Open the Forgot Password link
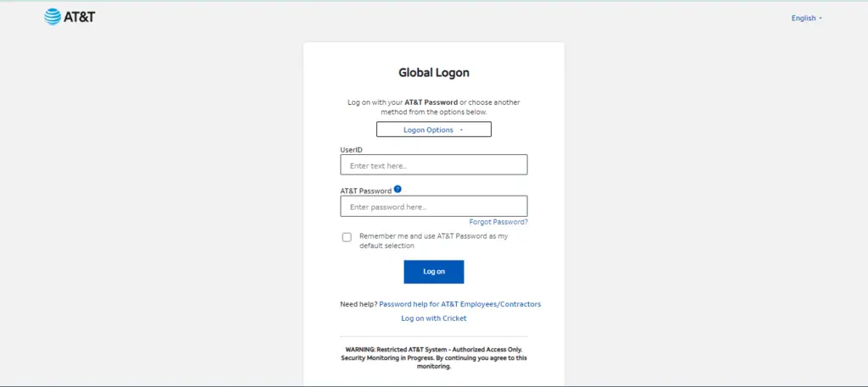Screen dimensions: 868x387 pos(498,222)
